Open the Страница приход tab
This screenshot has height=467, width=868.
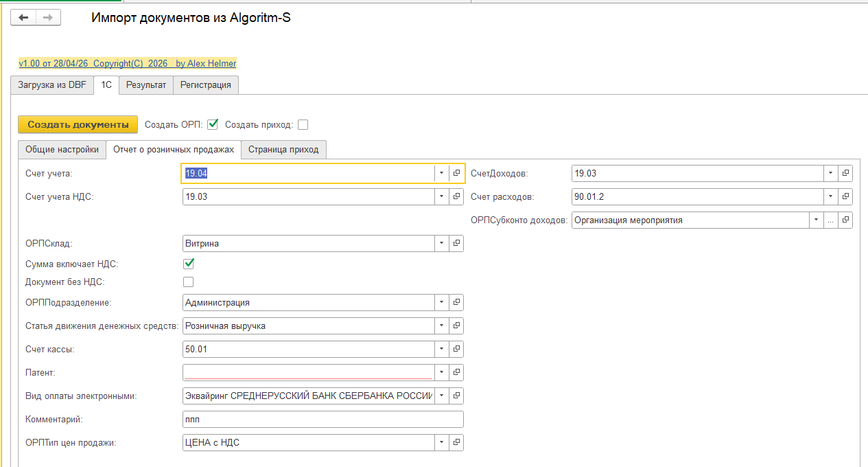point(283,150)
